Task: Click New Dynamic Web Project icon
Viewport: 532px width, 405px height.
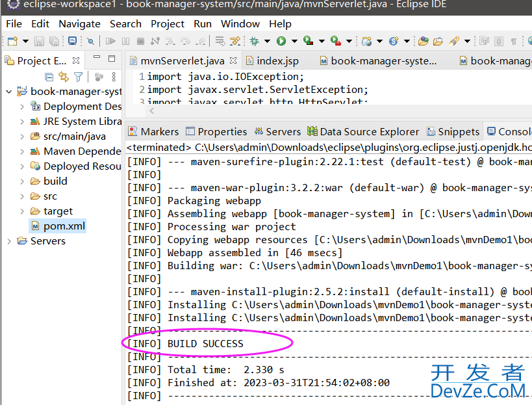Action: [366, 41]
